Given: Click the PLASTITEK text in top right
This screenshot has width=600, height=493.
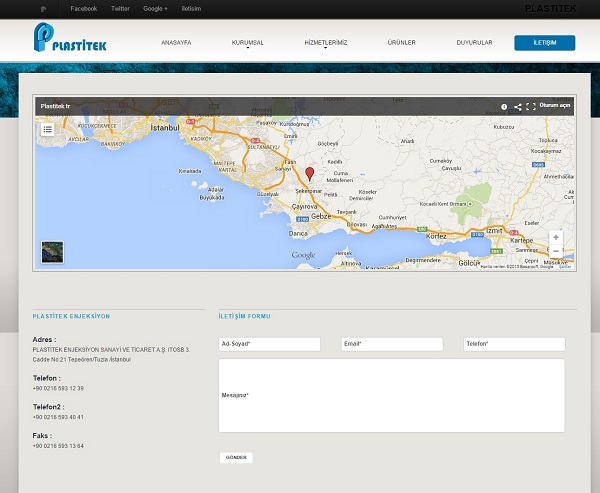Looking at the screenshot, I should pos(550,9).
